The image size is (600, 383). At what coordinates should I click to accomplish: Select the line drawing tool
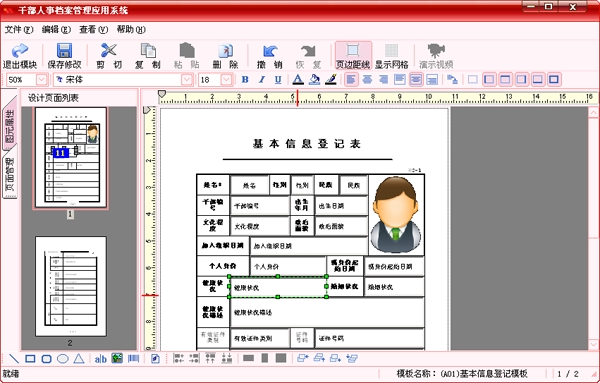coord(14,359)
